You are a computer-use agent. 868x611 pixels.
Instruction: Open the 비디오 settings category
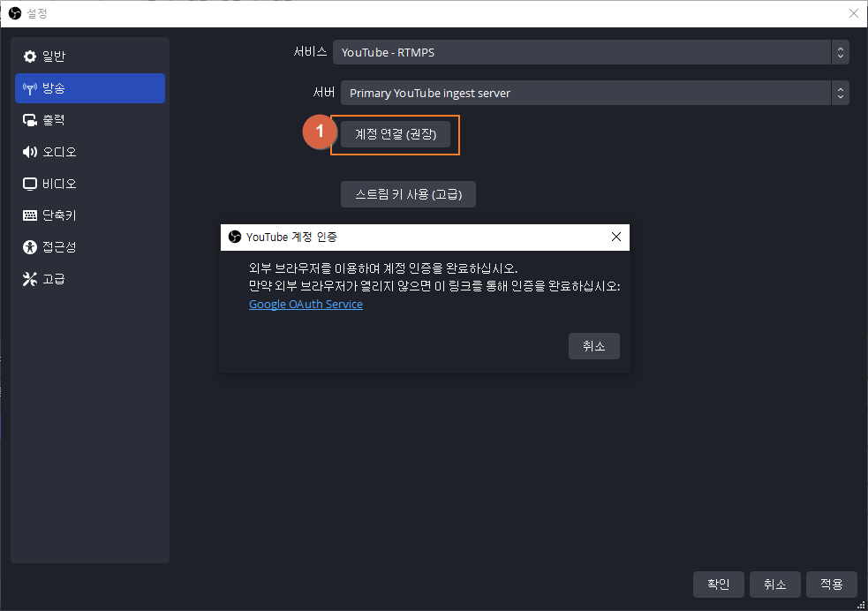click(x=90, y=184)
